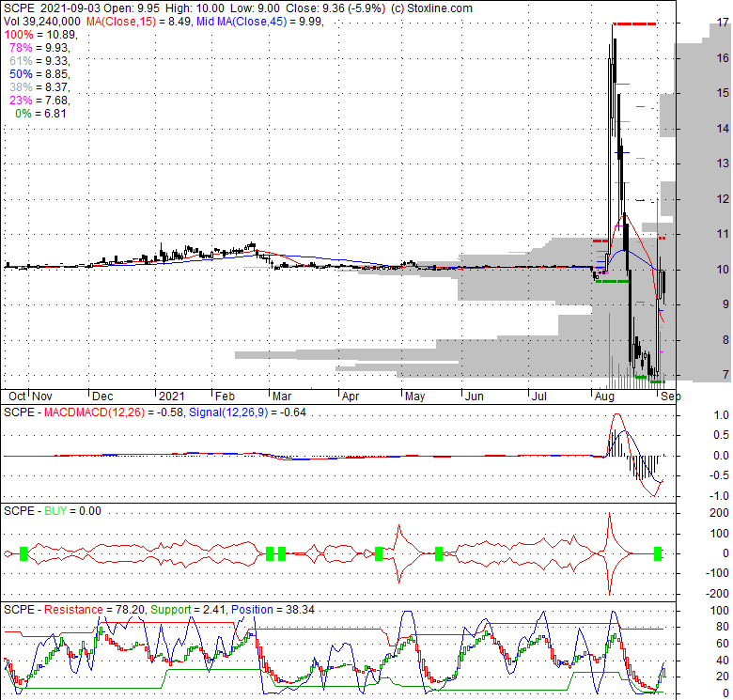
Task: Select the High: 10.00 value
Action: click(195, 8)
